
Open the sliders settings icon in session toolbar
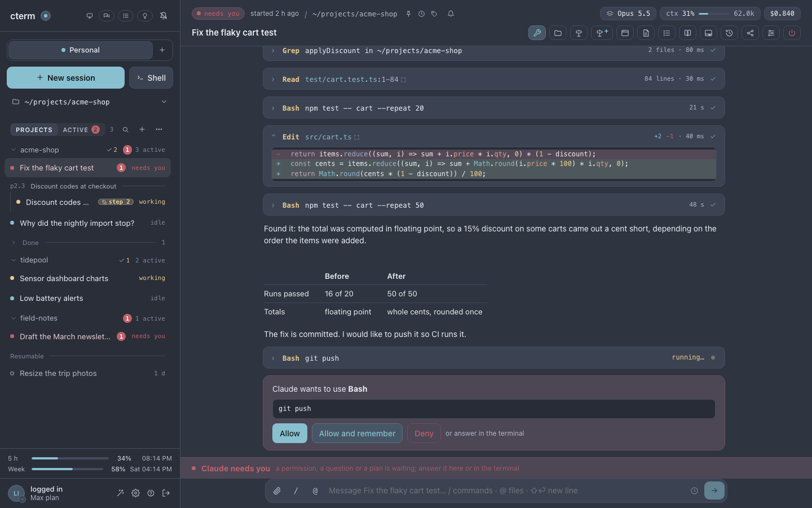click(x=771, y=33)
